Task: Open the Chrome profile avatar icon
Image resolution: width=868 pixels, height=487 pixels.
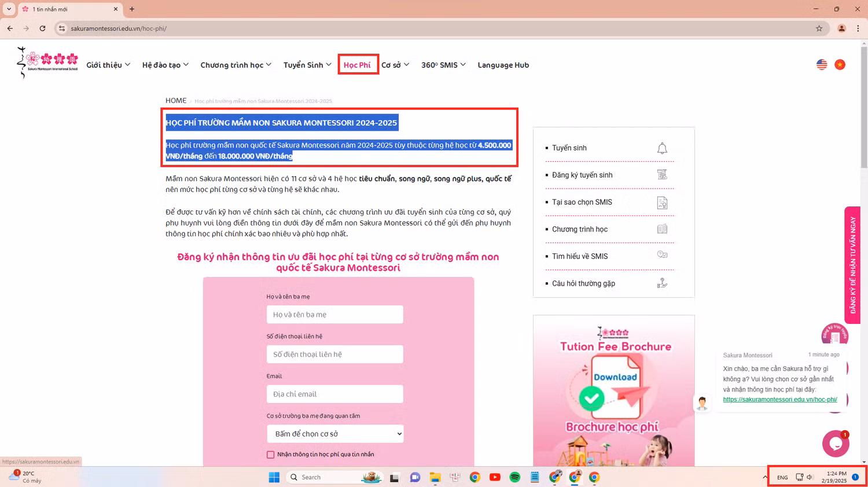Action: [x=841, y=28]
